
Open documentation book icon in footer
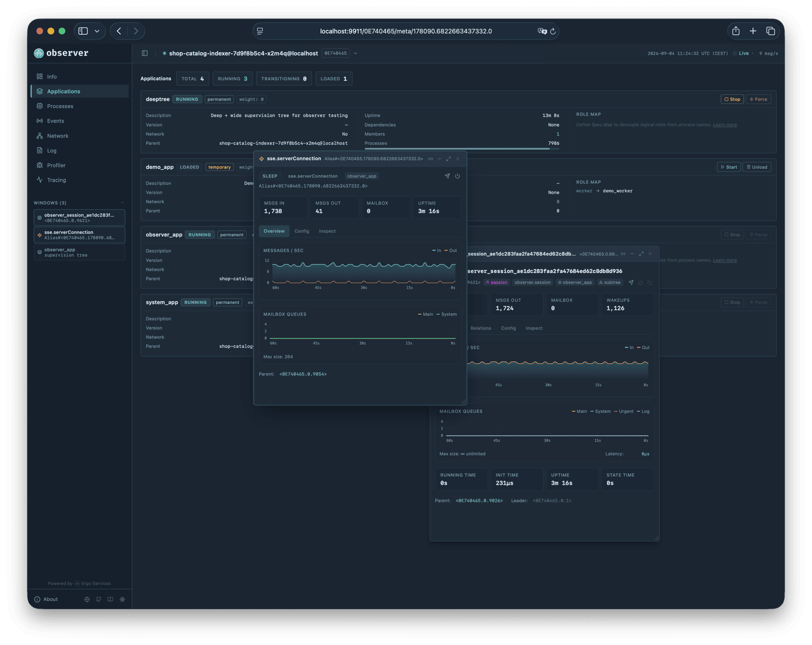pyautogui.click(x=110, y=599)
